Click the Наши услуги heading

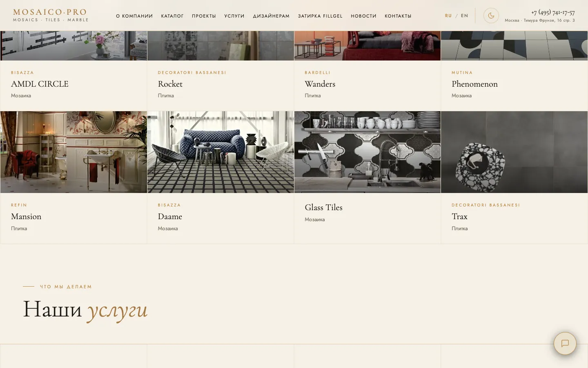(85, 310)
